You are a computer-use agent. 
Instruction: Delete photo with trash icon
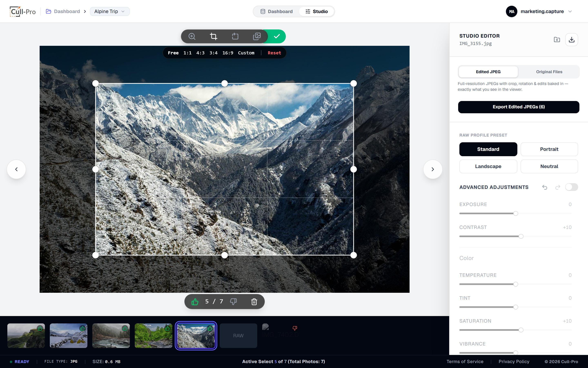pos(254,302)
